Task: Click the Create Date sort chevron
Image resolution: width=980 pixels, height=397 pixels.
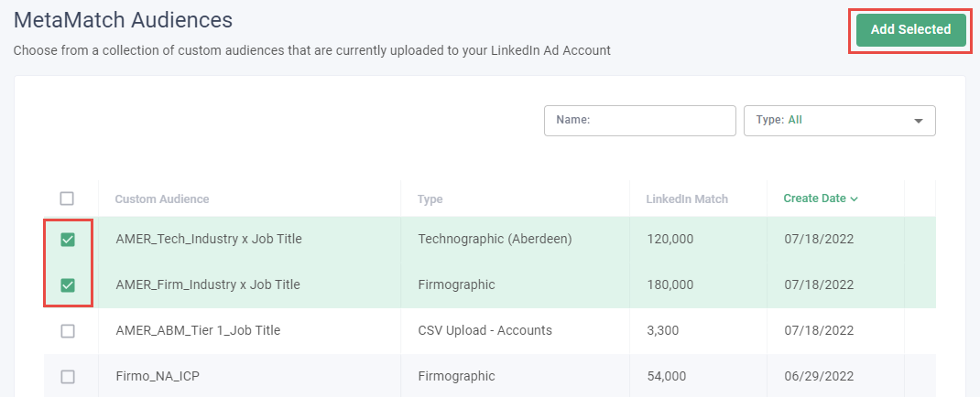Action: click(x=855, y=199)
